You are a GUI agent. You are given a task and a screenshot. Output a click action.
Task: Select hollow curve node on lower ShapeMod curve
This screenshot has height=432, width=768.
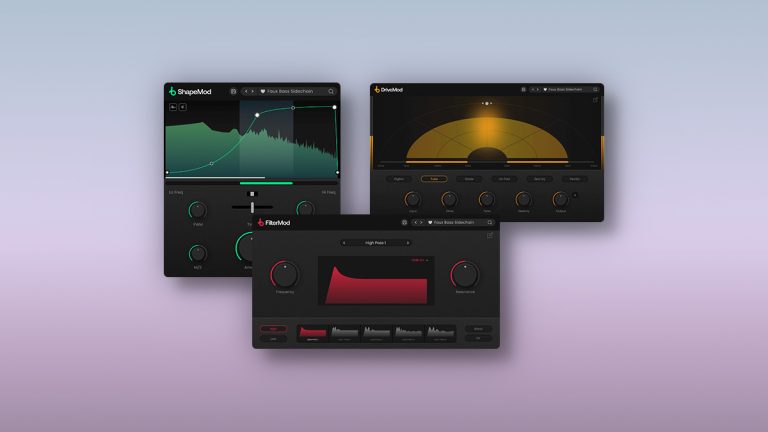(x=212, y=164)
